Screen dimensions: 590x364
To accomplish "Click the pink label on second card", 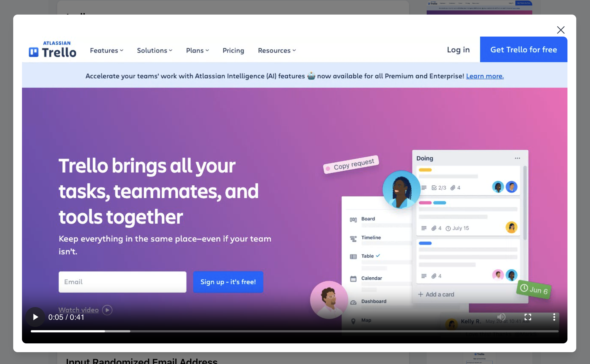I will tap(425, 203).
